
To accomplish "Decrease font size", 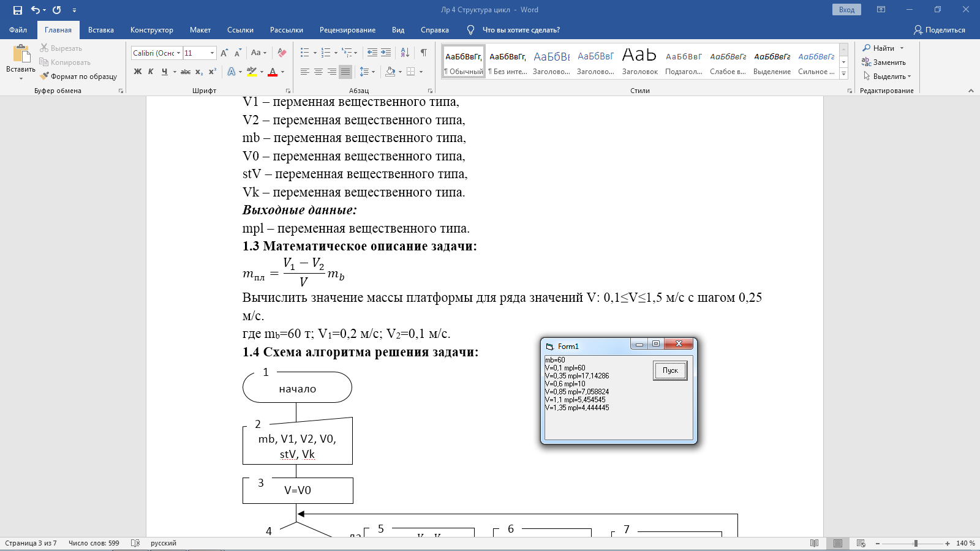I will click(239, 53).
